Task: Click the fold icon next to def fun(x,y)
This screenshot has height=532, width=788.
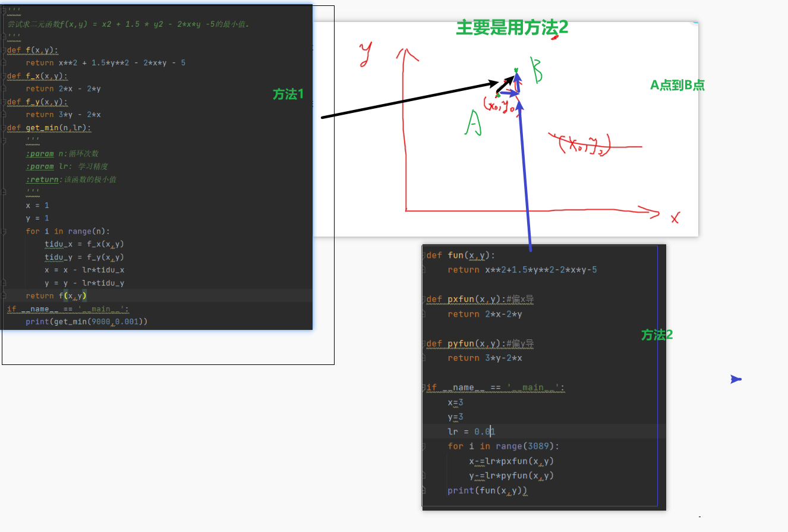Action: [x=424, y=255]
